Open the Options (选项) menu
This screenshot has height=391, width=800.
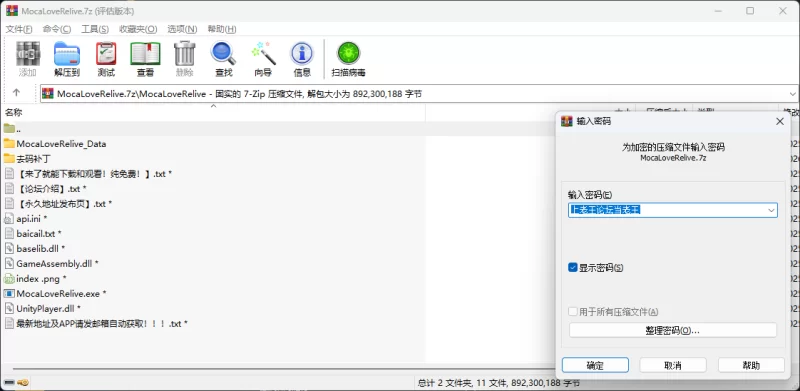183,29
